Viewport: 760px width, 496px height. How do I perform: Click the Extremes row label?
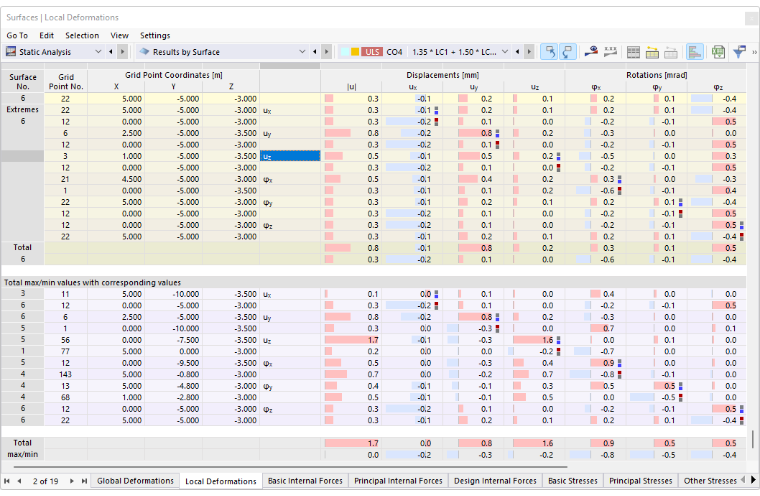click(22, 110)
